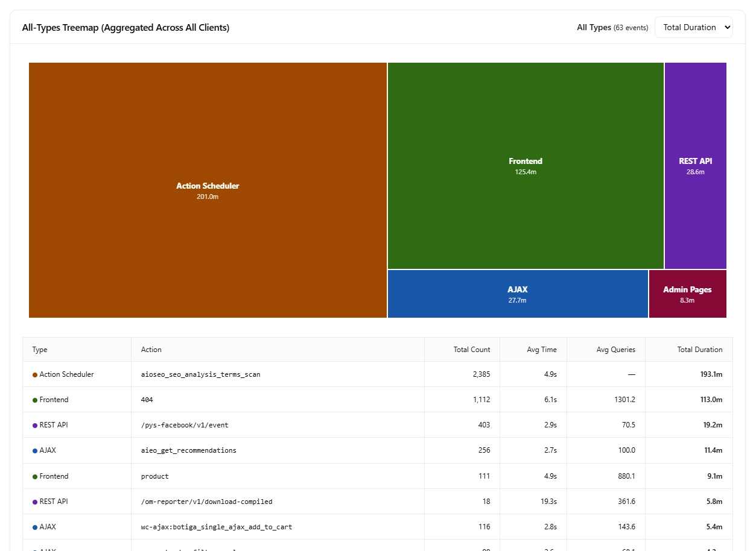This screenshot has height=551, width=756.
Task: Open the Total Duration metric dropdown
Action: 693,27
